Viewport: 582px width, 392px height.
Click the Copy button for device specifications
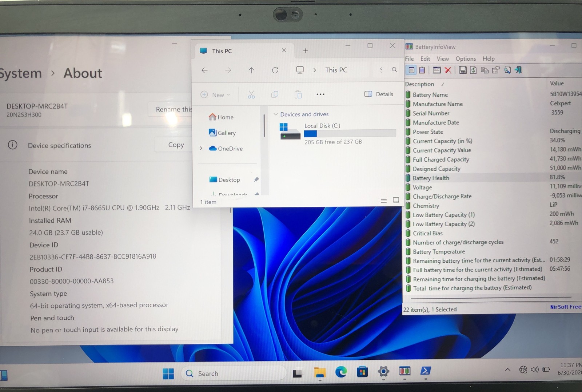point(176,145)
